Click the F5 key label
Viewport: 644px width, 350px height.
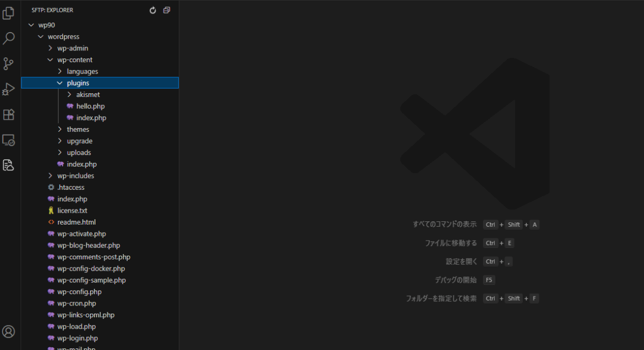pos(489,280)
